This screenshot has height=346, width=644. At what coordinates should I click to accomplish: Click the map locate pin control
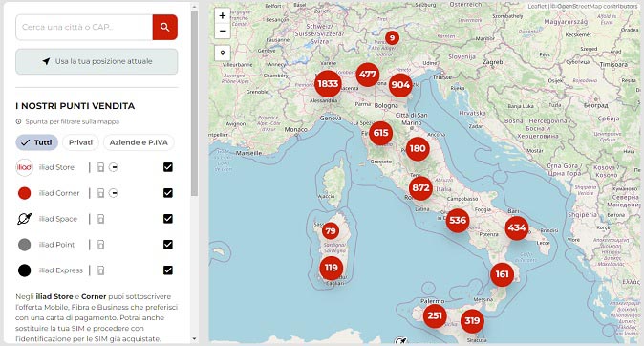click(223, 53)
